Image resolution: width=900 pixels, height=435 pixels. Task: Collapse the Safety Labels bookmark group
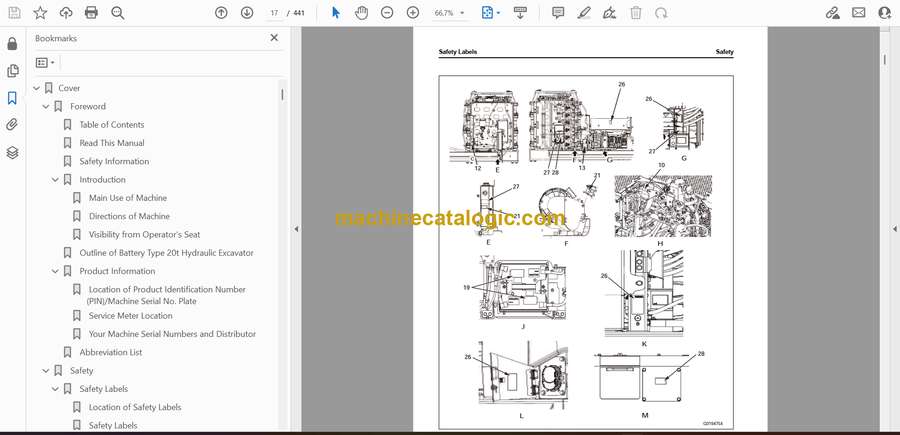[55, 389]
